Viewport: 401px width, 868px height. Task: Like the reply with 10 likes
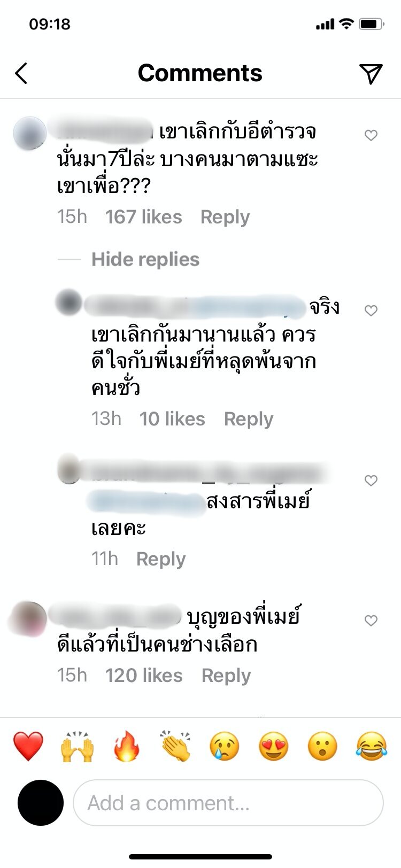point(371,311)
